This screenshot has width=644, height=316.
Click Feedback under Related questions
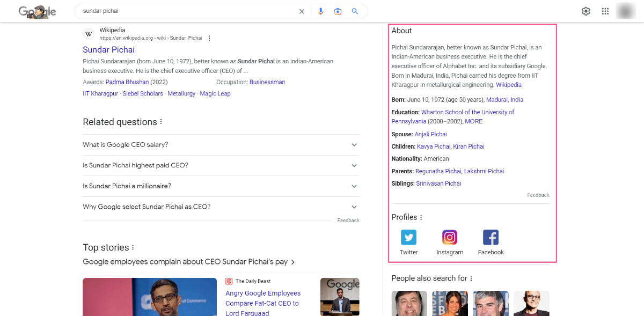click(x=348, y=221)
